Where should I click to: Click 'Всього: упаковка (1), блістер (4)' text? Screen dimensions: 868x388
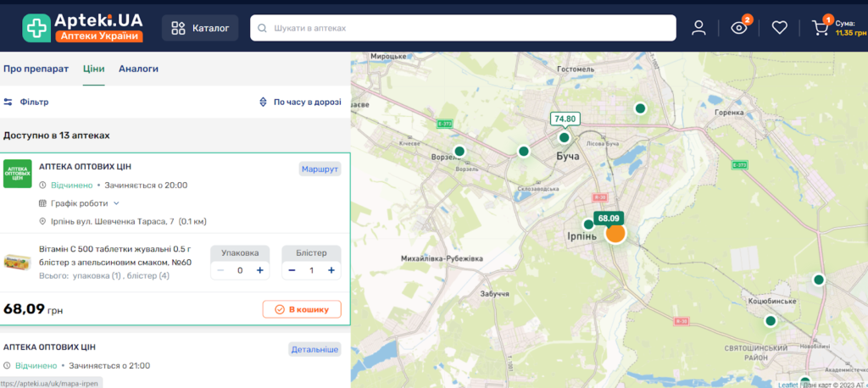[104, 275]
